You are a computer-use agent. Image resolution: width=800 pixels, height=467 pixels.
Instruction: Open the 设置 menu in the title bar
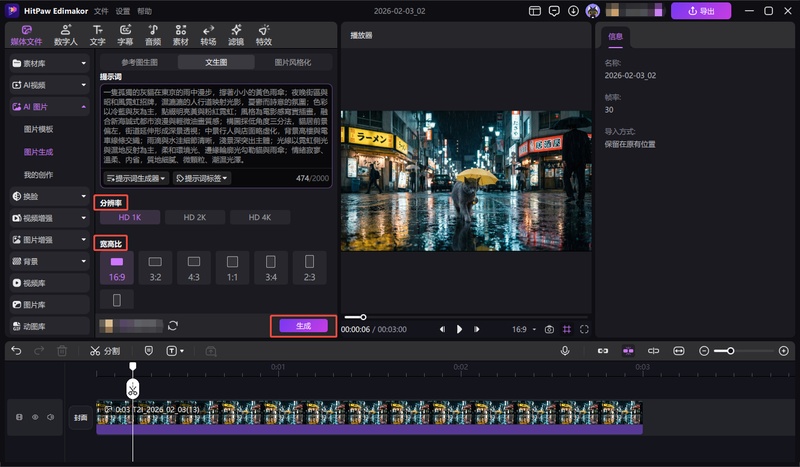coord(123,10)
